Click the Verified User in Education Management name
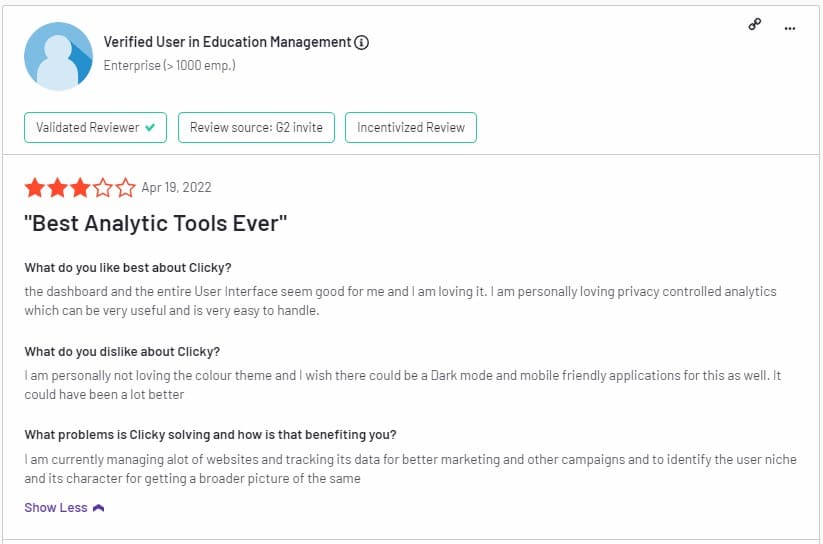The height and width of the screenshot is (544, 823). pos(227,42)
